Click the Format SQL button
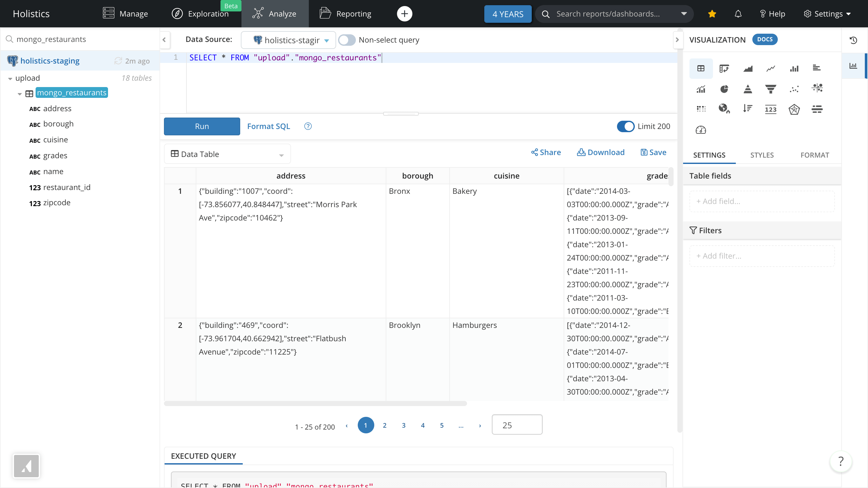Image resolution: width=868 pixels, height=488 pixels. coord(269,126)
